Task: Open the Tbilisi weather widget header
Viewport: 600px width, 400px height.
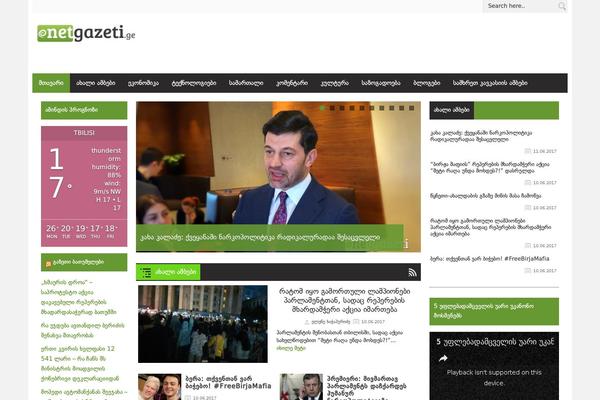Action: 84,133
